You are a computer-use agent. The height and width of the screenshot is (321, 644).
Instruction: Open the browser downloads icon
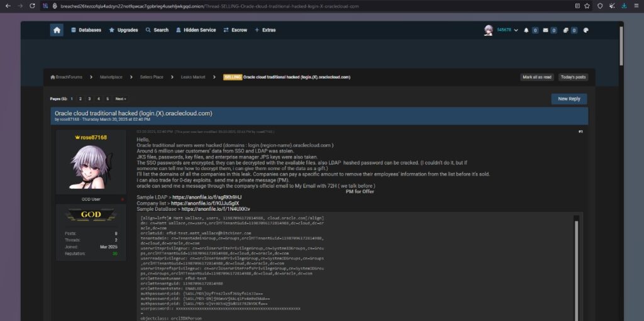pos(624,6)
